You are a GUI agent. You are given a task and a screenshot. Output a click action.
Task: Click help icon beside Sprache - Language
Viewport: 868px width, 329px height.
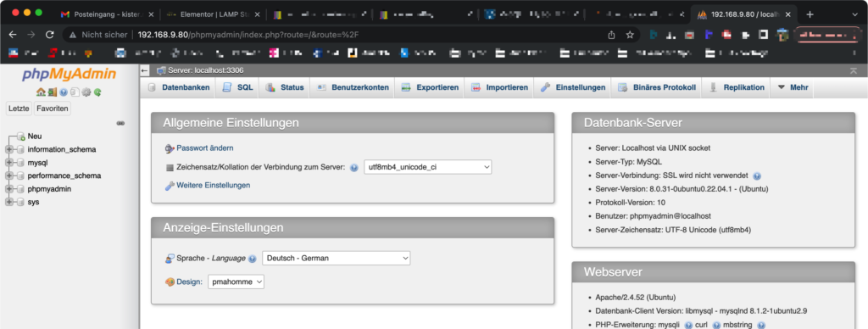(253, 259)
